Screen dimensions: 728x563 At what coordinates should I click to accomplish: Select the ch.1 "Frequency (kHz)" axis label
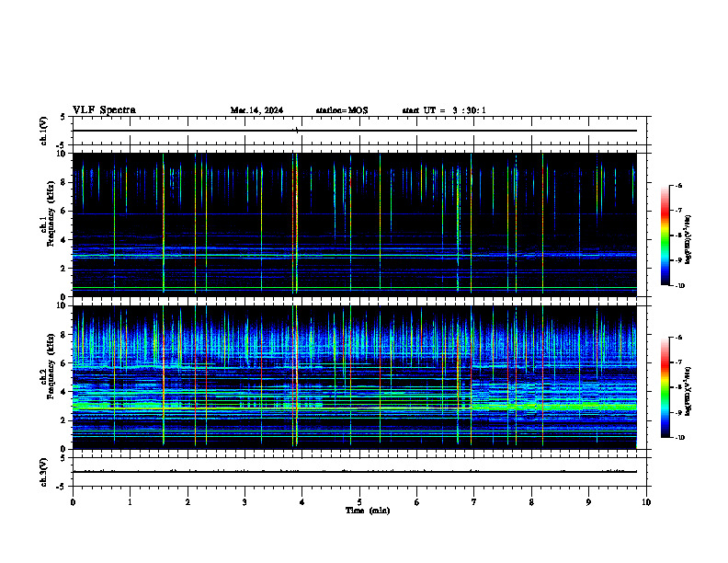(x=51, y=213)
